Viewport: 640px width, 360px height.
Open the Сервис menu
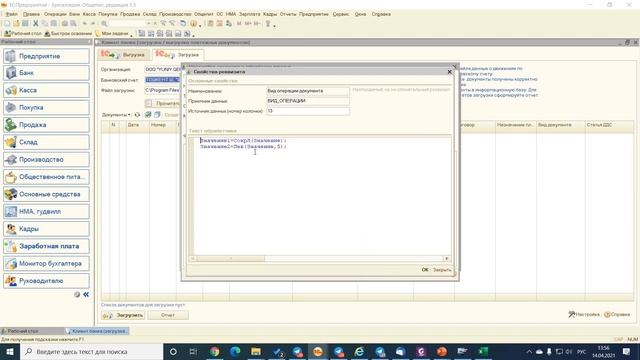pyautogui.click(x=340, y=14)
